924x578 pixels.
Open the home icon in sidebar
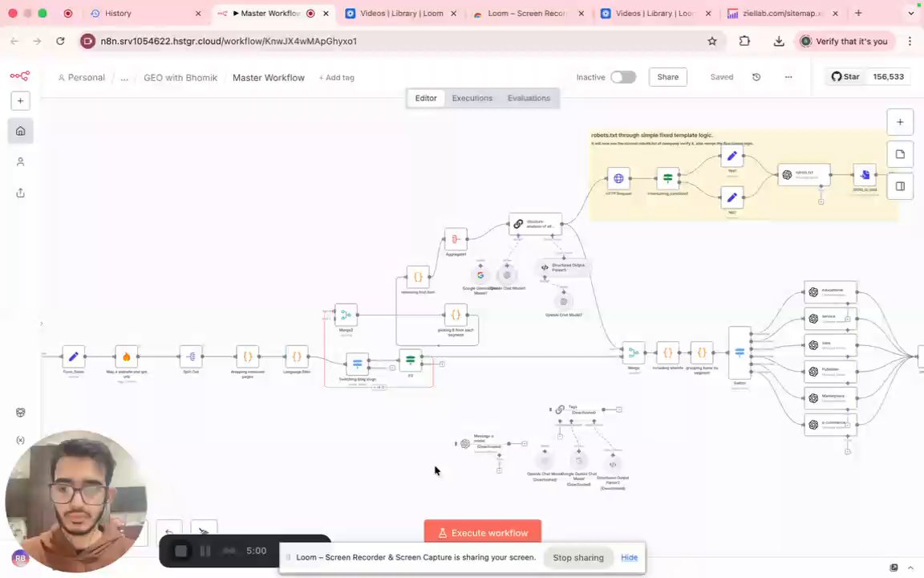(x=21, y=131)
